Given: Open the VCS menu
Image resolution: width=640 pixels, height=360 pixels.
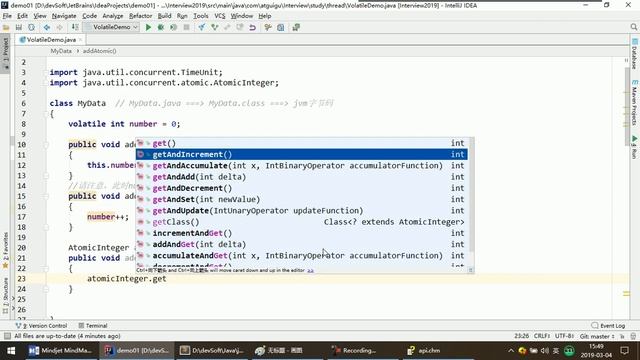Looking at the screenshot, I should click(x=220, y=16).
